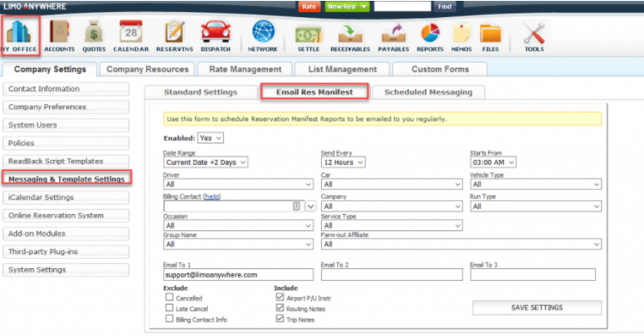Click the Email To 3 field
Image resolution: width=644 pixels, height=336 pixels.
coord(533,275)
